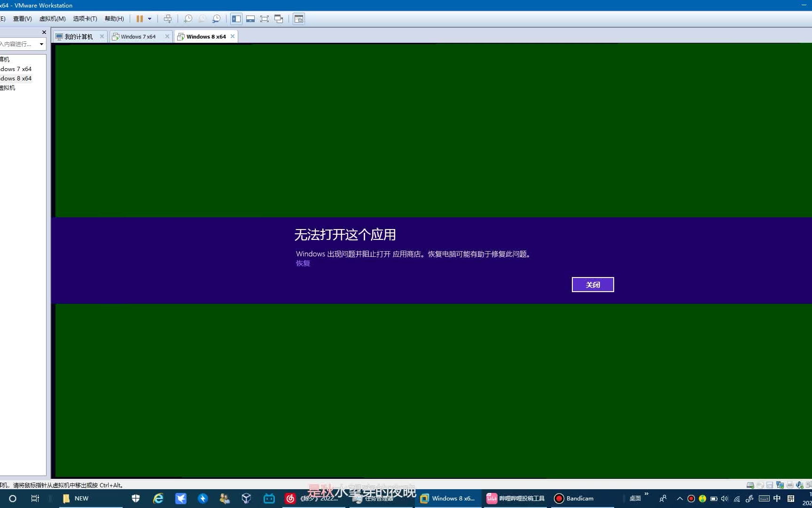Image resolution: width=812 pixels, height=508 pixels.
Task: Close the library side panel
Action: click(44, 32)
